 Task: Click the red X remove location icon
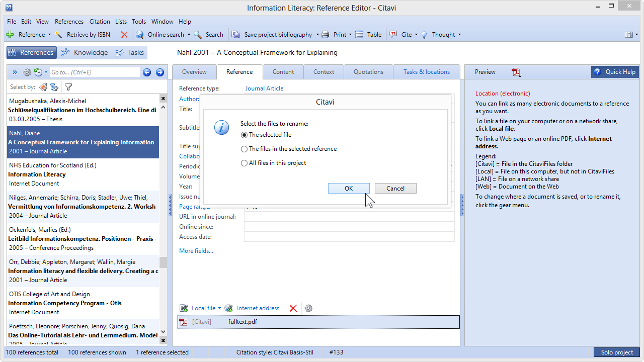coord(293,308)
